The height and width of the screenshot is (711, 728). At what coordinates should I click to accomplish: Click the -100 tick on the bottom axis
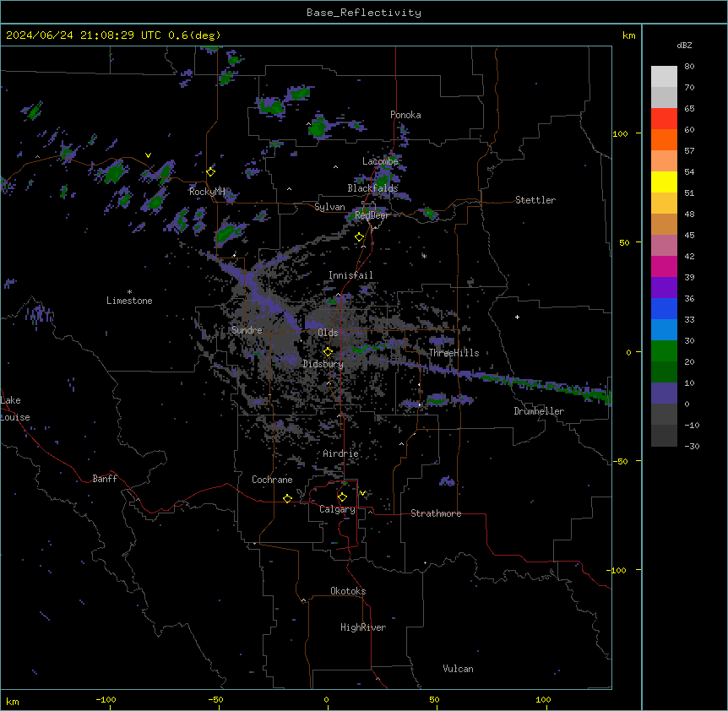point(106,699)
